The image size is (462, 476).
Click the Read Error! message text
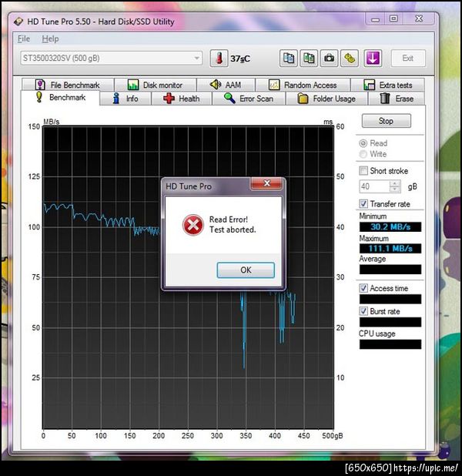click(229, 220)
